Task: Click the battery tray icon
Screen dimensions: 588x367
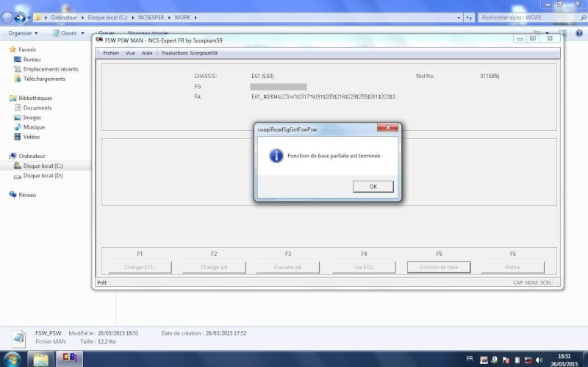Action: click(517, 360)
